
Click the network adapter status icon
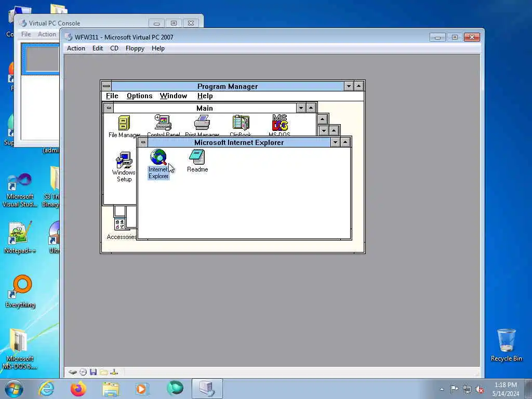point(114,372)
